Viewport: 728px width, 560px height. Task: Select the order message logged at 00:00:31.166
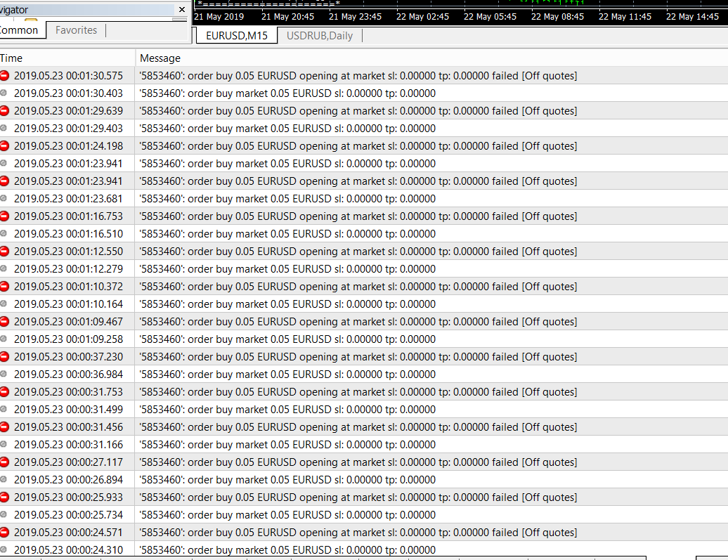pos(288,445)
